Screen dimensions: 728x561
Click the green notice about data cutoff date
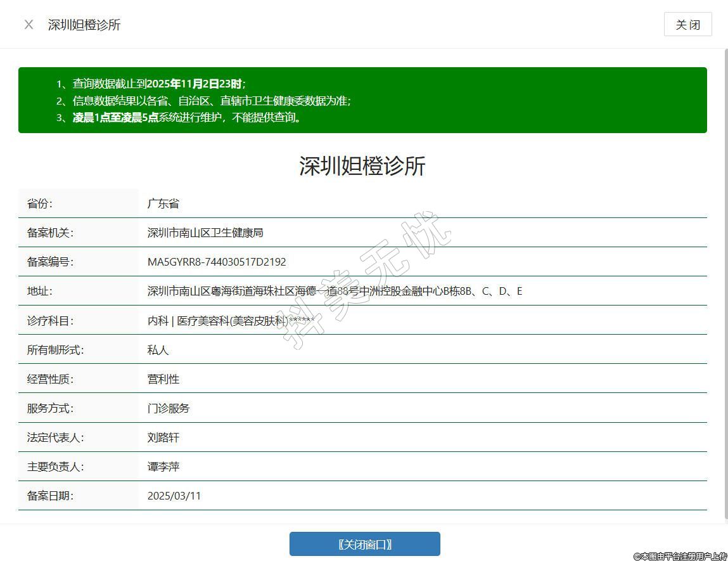click(x=158, y=84)
